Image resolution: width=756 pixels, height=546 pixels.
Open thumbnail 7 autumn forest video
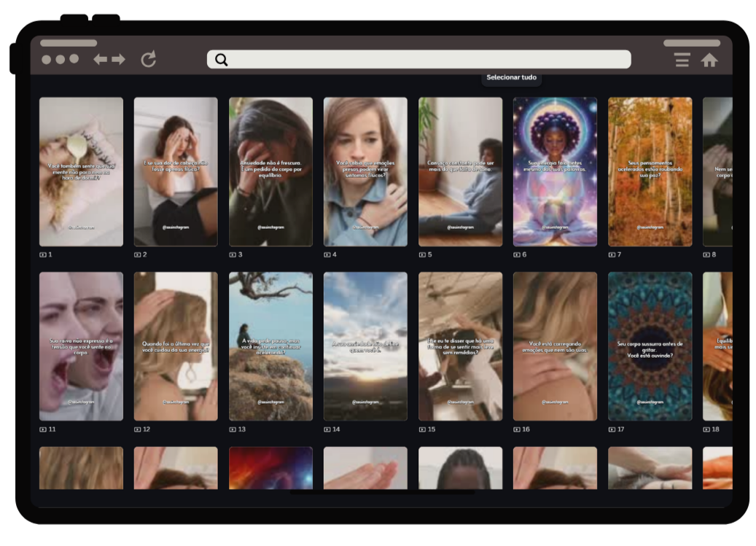650,172
